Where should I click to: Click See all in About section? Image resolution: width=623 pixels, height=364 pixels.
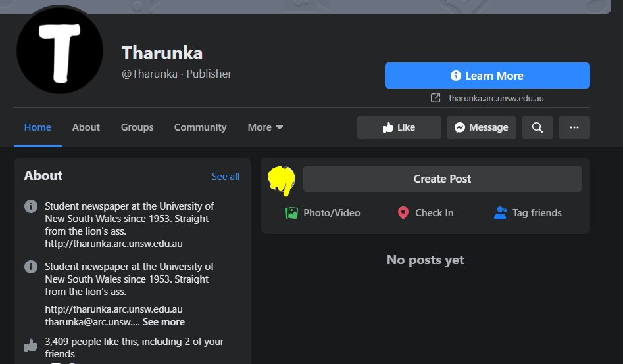click(225, 177)
